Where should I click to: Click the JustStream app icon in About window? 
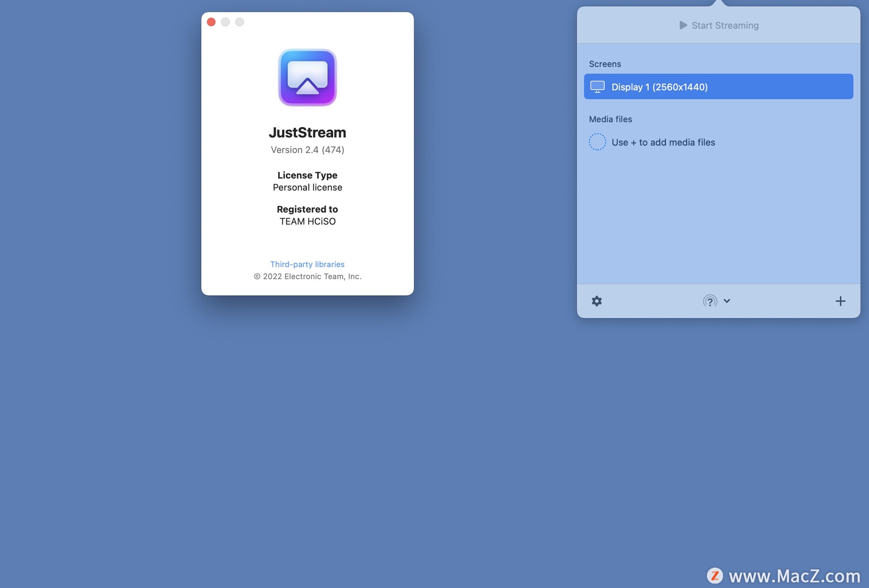pos(307,77)
